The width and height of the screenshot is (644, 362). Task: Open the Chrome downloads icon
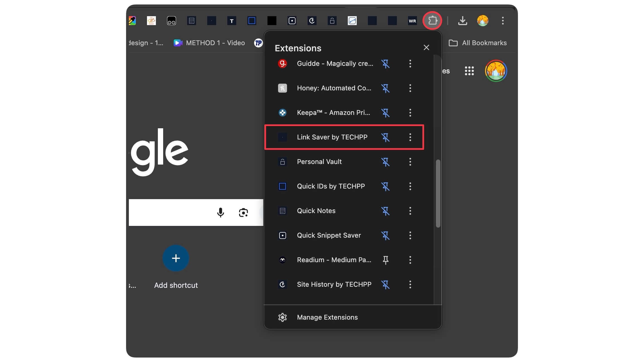click(x=462, y=20)
